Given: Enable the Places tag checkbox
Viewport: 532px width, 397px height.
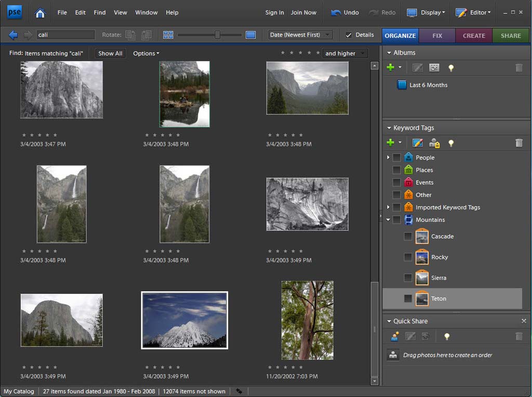Looking at the screenshot, I should [x=396, y=170].
